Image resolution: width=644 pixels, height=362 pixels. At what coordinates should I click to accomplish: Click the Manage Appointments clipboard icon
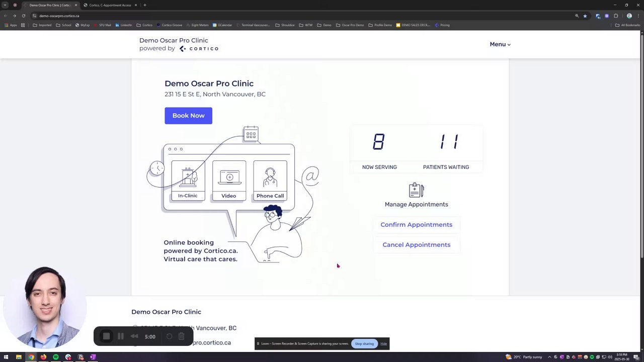coord(417,190)
